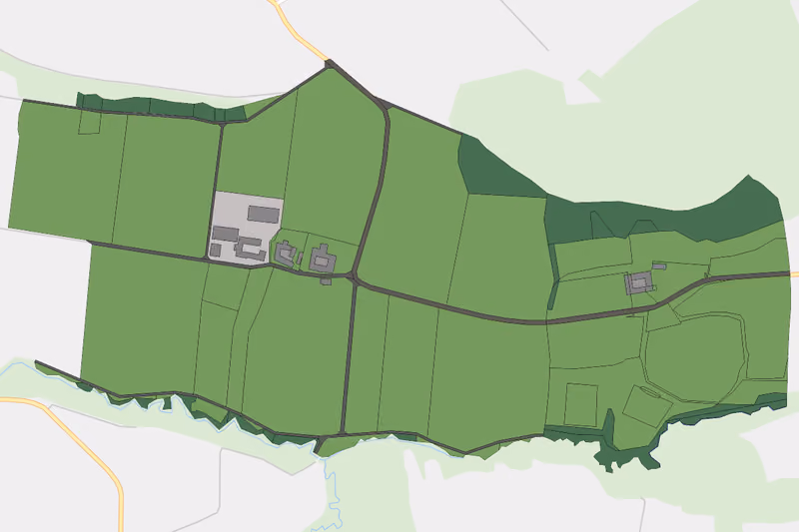Select the large dark green woodland on the right

click(x=662, y=214)
